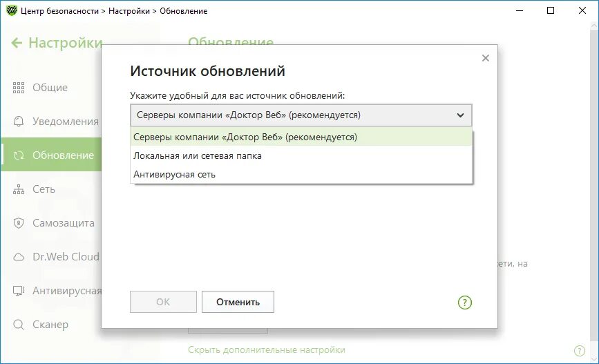Open Сканер settings section
This screenshot has height=364, width=599.
coord(51,325)
